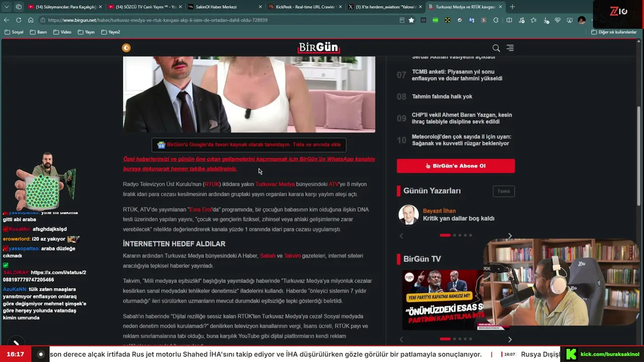
Task: Open the ATV link in first paragraph
Action: tap(334, 185)
